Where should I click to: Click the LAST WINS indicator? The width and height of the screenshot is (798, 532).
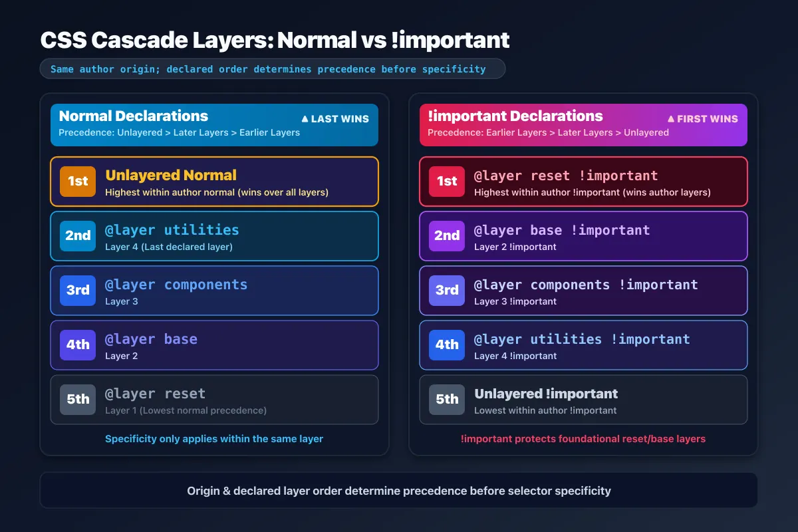pyautogui.click(x=334, y=119)
